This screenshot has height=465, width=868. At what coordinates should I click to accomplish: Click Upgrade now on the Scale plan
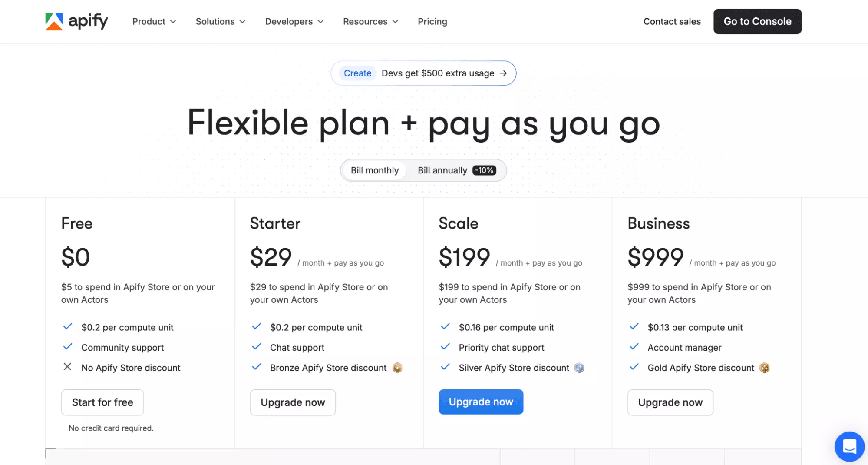click(x=481, y=402)
